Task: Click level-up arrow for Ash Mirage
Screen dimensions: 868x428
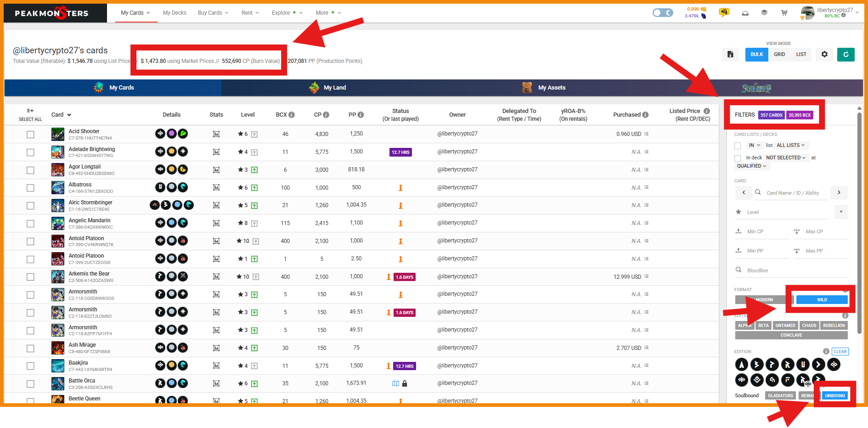Action: click(x=254, y=348)
